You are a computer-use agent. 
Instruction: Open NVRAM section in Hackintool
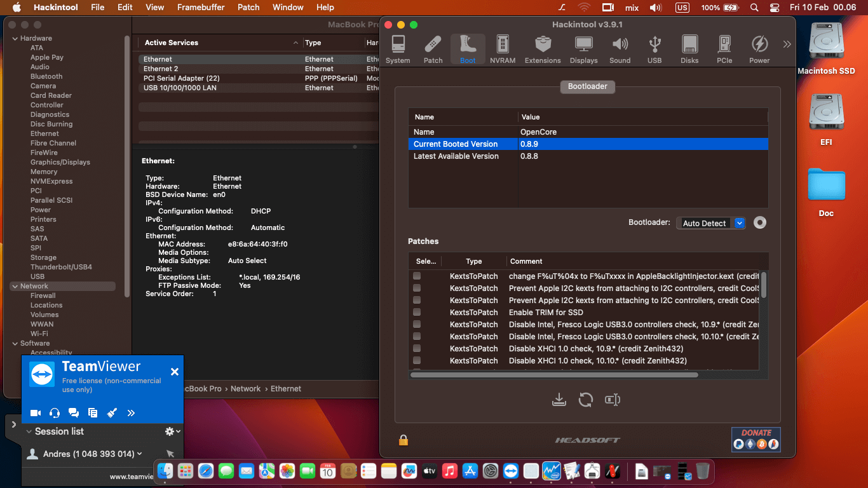tap(503, 50)
